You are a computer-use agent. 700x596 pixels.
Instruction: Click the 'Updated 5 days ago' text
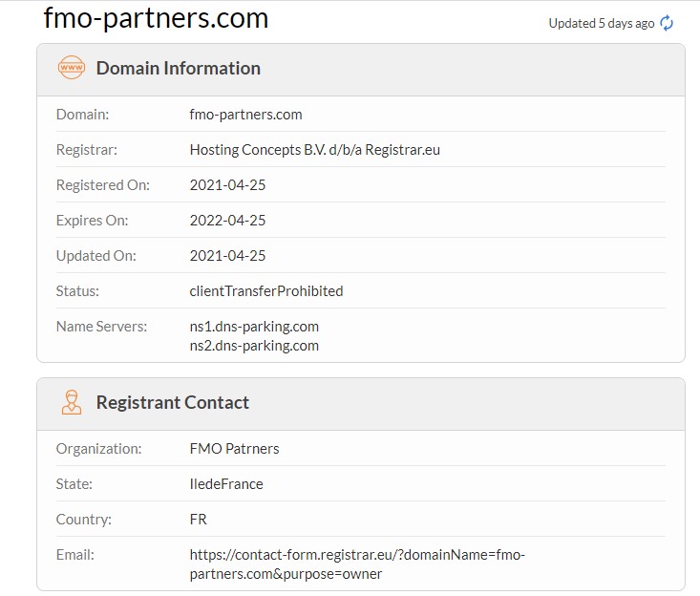(x=601, y=23)
